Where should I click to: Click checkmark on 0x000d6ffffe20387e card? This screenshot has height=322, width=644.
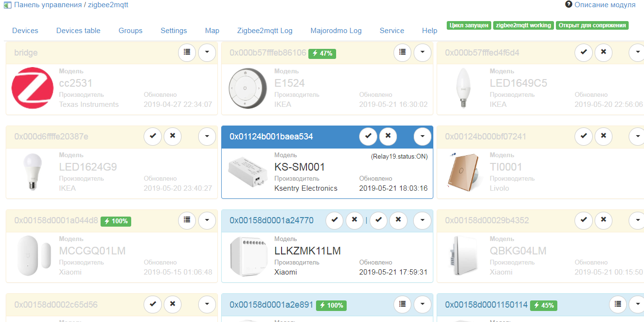click(x=152, y=136)
